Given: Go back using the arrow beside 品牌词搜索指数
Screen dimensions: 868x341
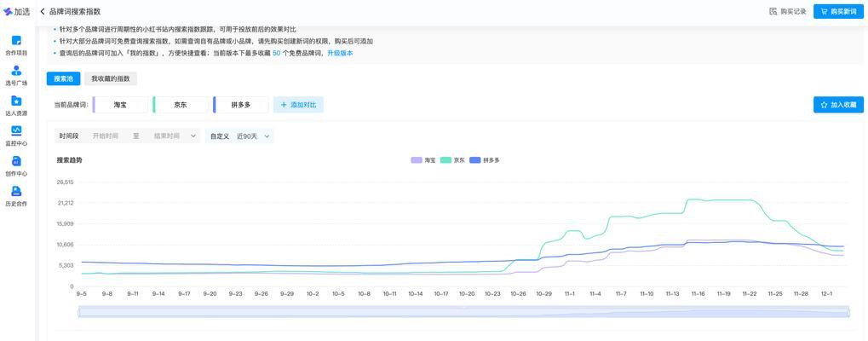Looking at the screenshot, I should click(x=43, y=12).
